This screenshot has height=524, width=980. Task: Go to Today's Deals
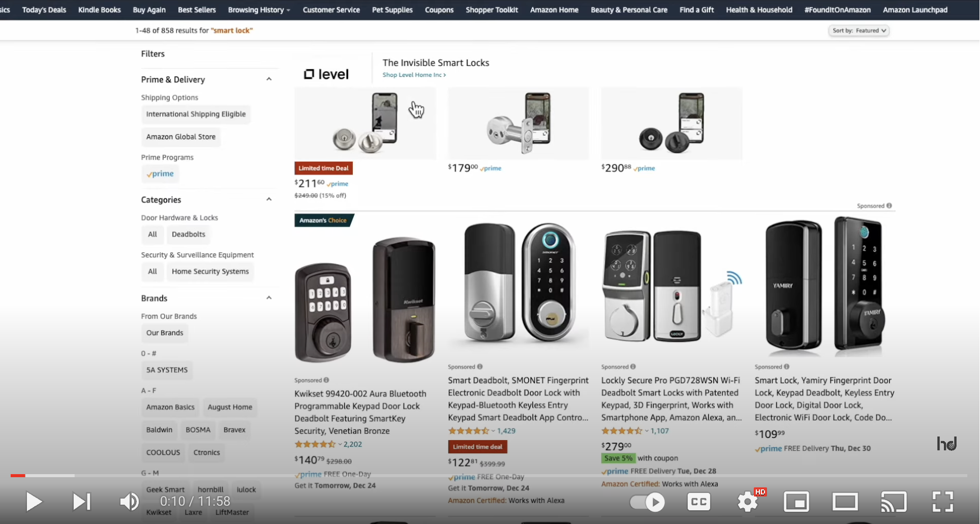44,10
